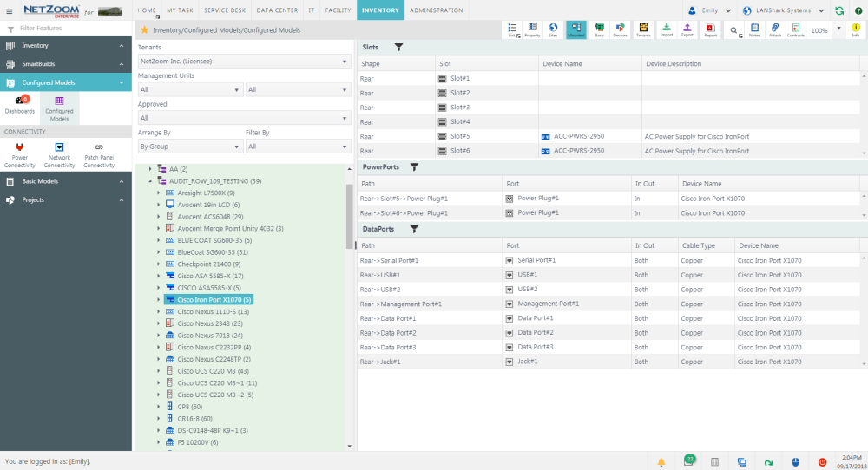Open the Contracts toolbar icon
The image size is (868, 470).
pos(795,29)
